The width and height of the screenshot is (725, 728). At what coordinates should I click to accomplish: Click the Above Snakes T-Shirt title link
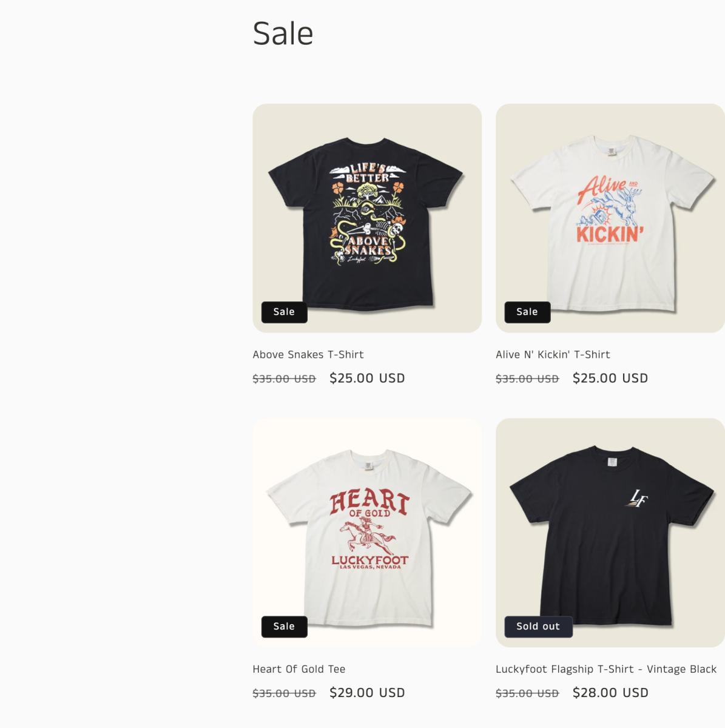[x=308, y=354]
